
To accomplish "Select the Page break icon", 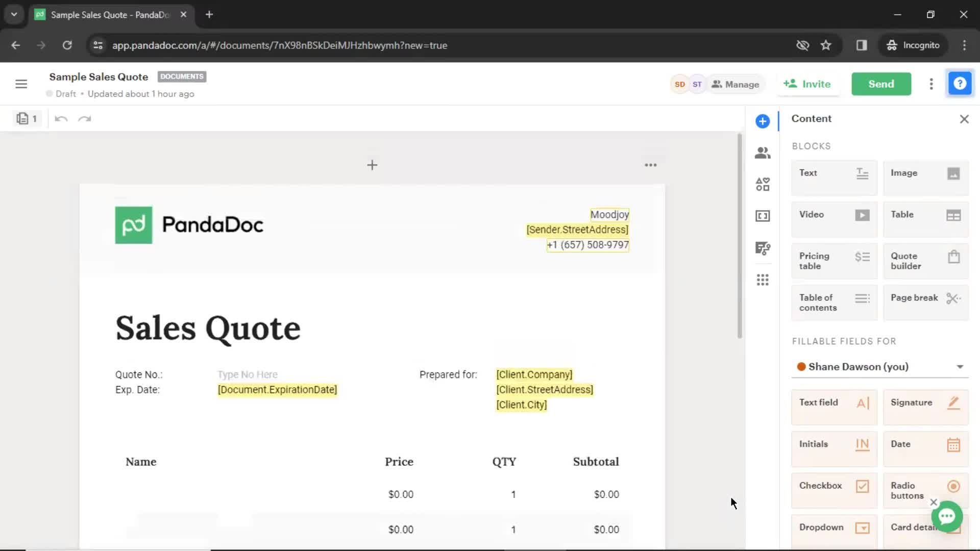I will click(954, 298).
